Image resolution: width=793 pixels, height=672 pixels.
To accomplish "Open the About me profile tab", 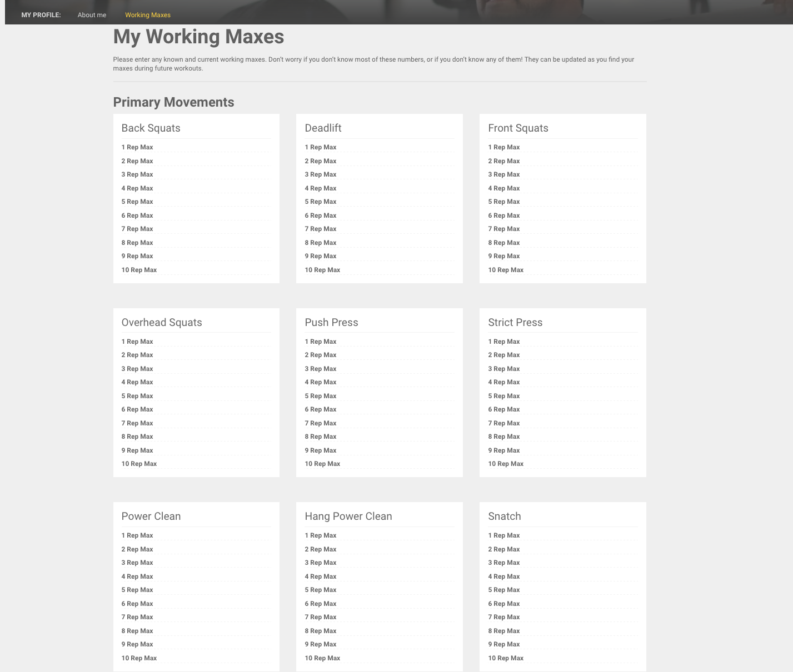I will (92, 15).
